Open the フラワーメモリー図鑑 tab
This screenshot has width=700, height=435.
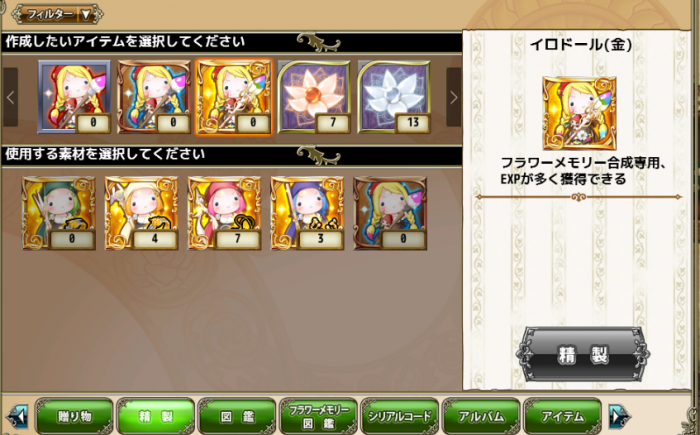(x=318, y=416)
